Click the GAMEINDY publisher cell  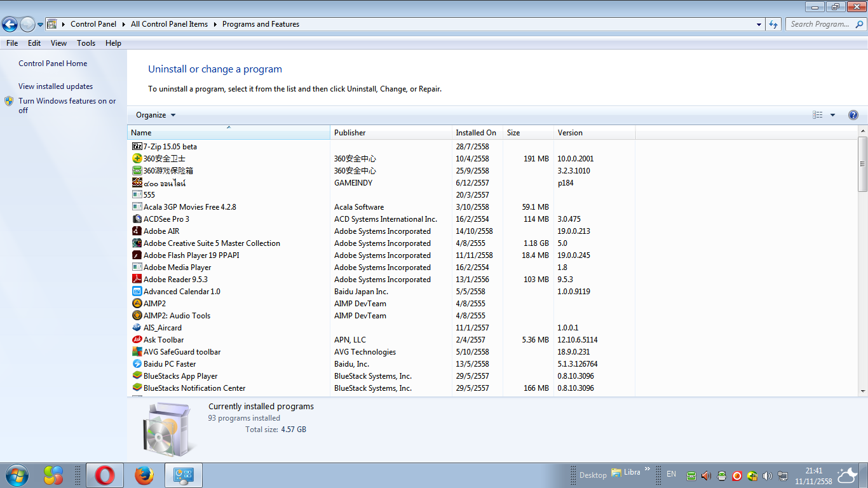(353, 183)
